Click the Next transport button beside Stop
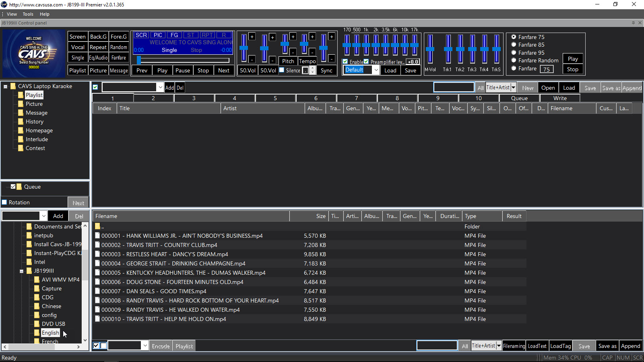Image resolution: width=644 pixels, height=362 pixels. (x=224, y=70)
